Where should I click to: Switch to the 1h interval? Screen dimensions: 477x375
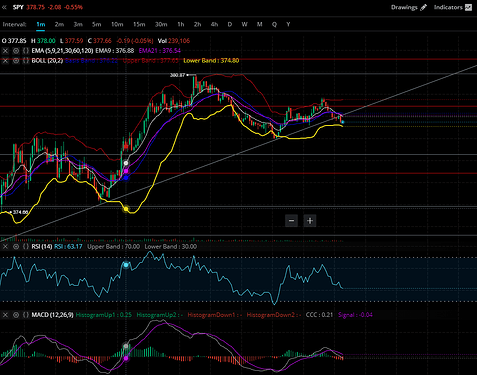pos(181,24)
